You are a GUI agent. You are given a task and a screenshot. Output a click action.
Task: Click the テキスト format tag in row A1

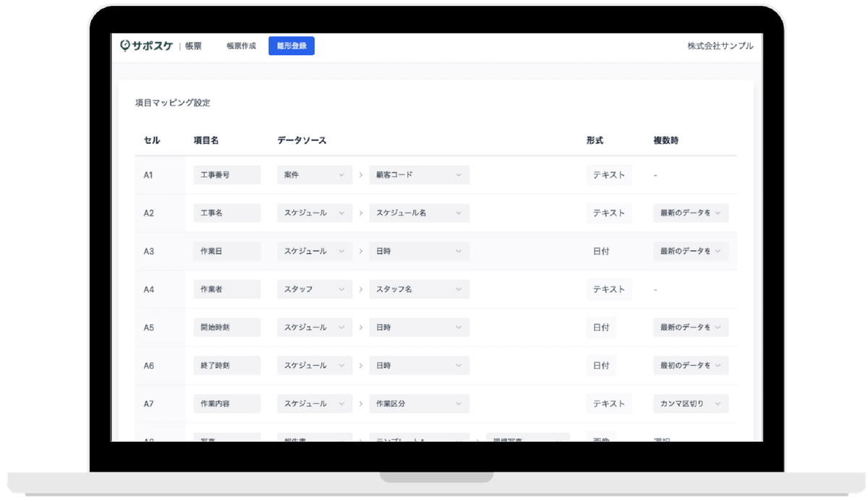coord(608,175)
